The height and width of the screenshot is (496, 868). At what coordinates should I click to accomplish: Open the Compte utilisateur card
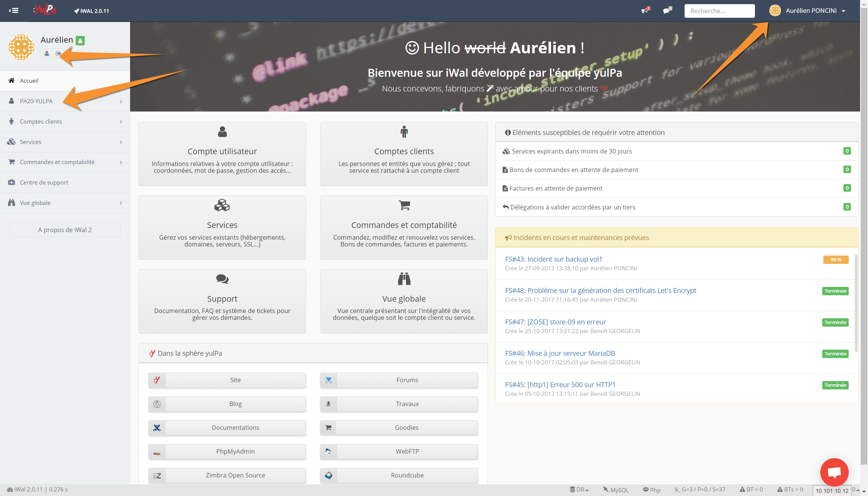[x=222, y=154]
